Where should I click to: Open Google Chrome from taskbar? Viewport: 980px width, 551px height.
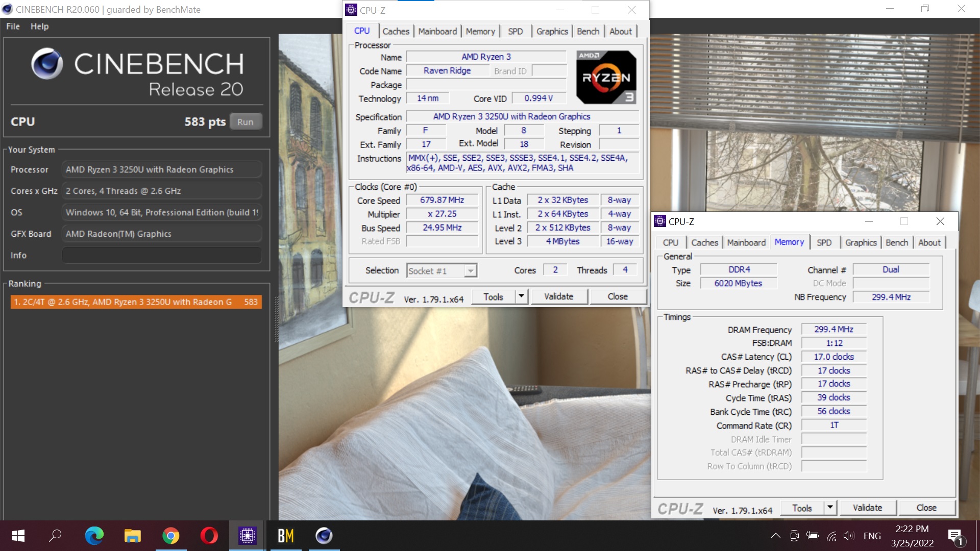tap(170, 536)
